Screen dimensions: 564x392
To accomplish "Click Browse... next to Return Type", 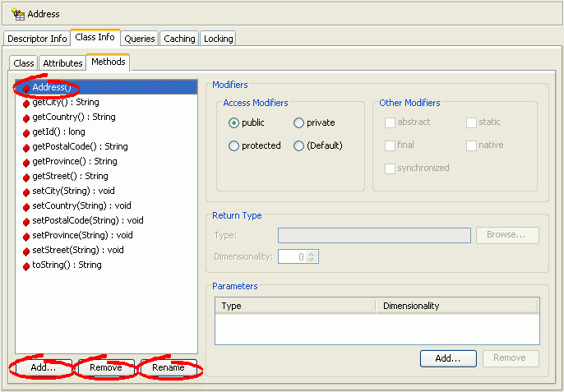I will tap(507, 235).
